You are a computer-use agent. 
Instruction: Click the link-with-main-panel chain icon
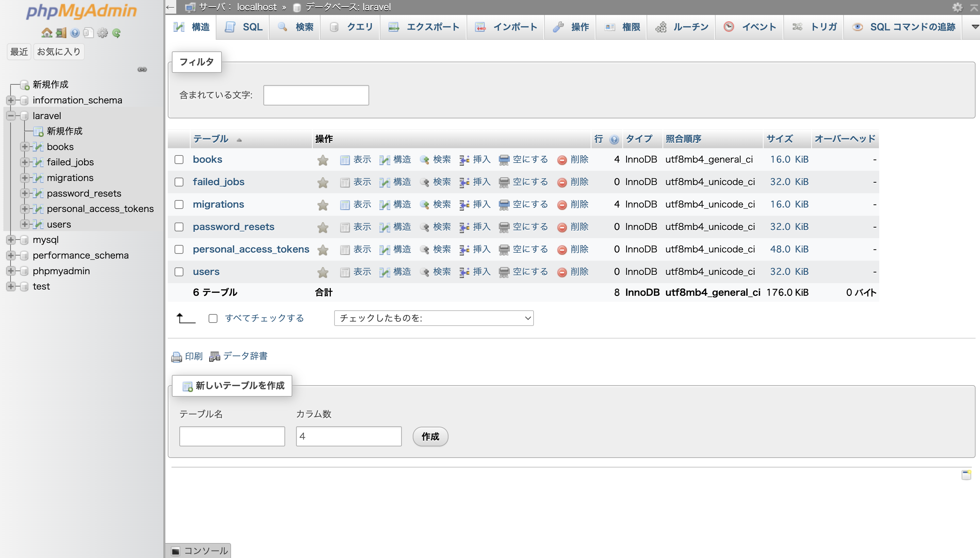(142, 69)
